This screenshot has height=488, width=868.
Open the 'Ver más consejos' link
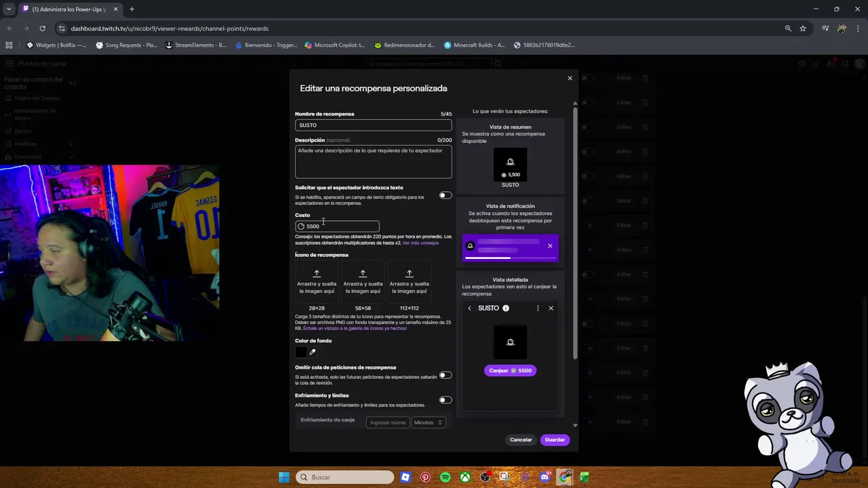point(420,243)
